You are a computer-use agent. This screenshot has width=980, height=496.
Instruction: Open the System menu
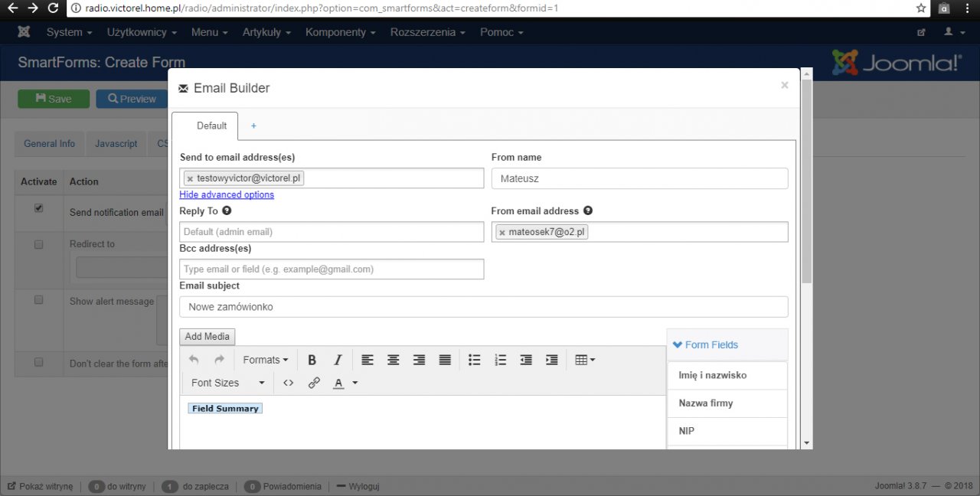[x=69, y=32]
